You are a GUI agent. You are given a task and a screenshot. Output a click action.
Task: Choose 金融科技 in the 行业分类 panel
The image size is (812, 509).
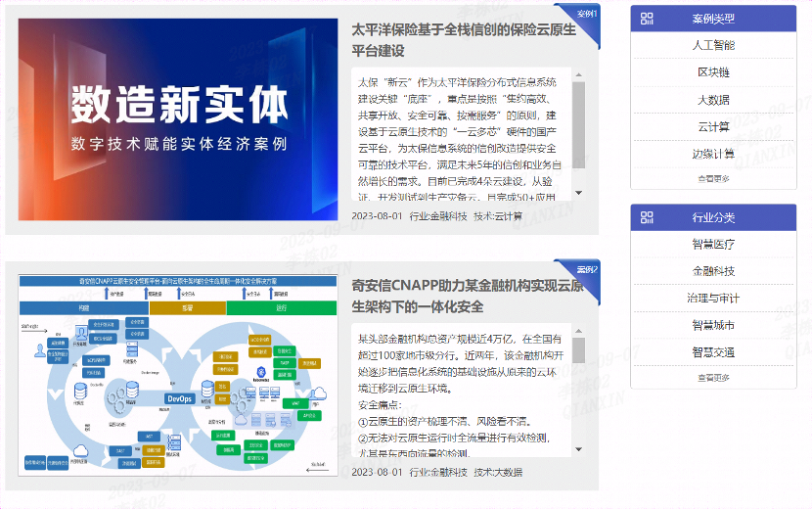click(x=713, y=270)
